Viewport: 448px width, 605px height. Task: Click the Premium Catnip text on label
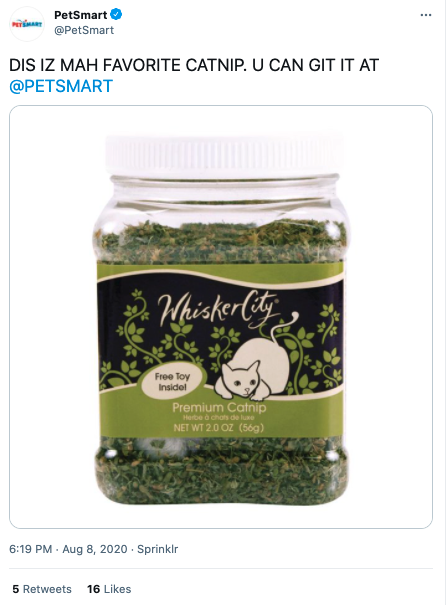219,407
